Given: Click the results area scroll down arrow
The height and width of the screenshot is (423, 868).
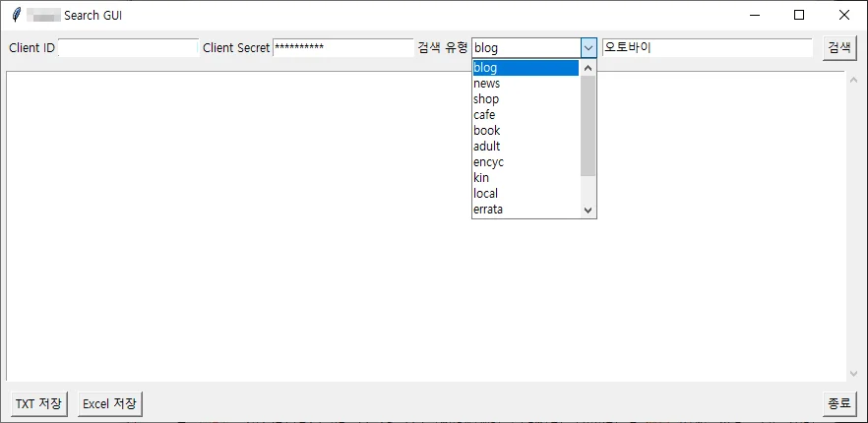Looking at the screenshot, I should (853, 373).
